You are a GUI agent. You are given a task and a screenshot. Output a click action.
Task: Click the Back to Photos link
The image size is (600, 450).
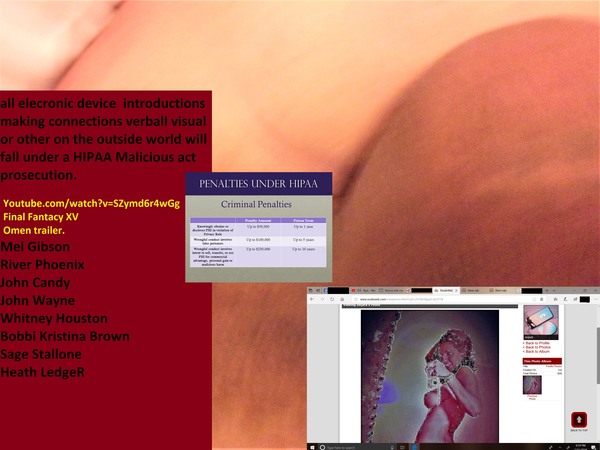coord(539,348)
